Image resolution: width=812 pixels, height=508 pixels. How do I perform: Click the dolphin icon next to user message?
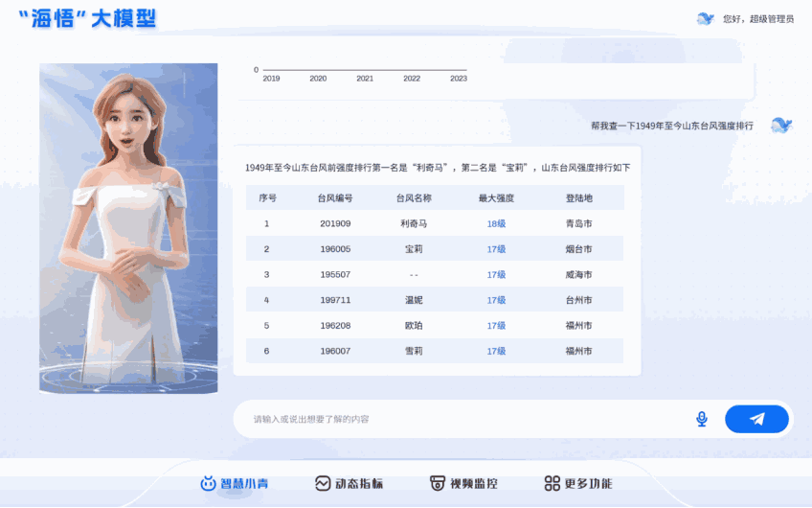point(781,126)
